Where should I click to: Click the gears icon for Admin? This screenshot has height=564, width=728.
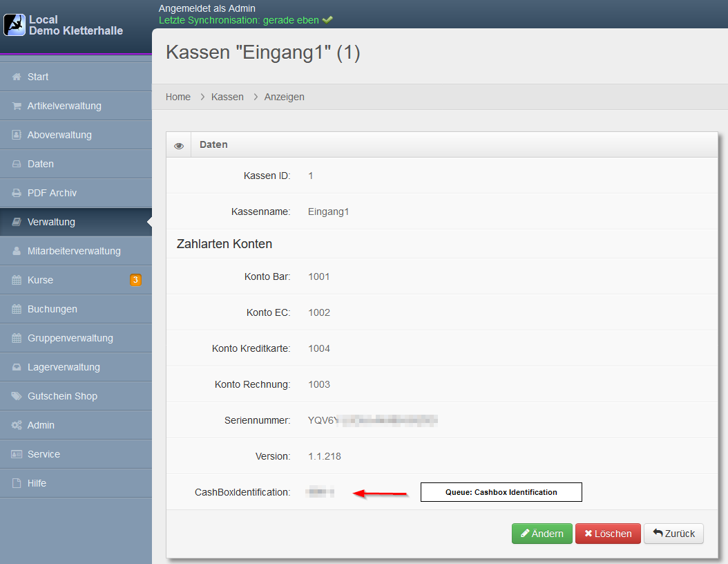17,425
